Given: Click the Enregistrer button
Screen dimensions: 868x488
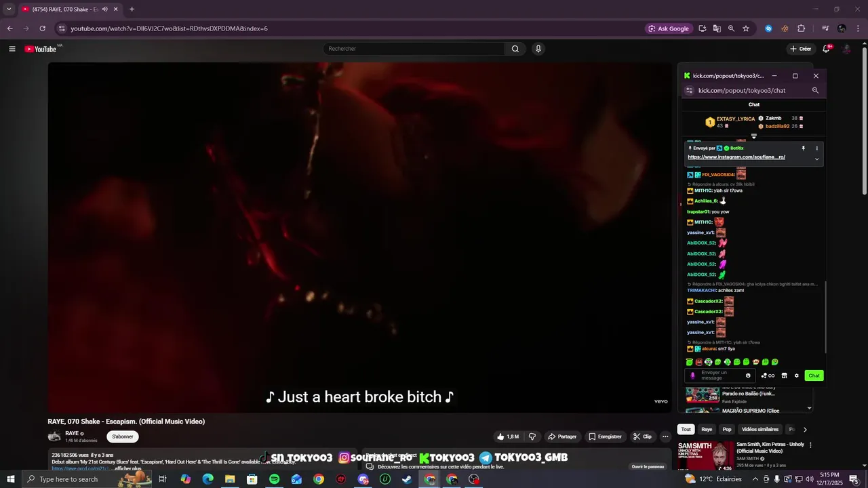Looking at the screenshot, I should [x=605, y=436].
